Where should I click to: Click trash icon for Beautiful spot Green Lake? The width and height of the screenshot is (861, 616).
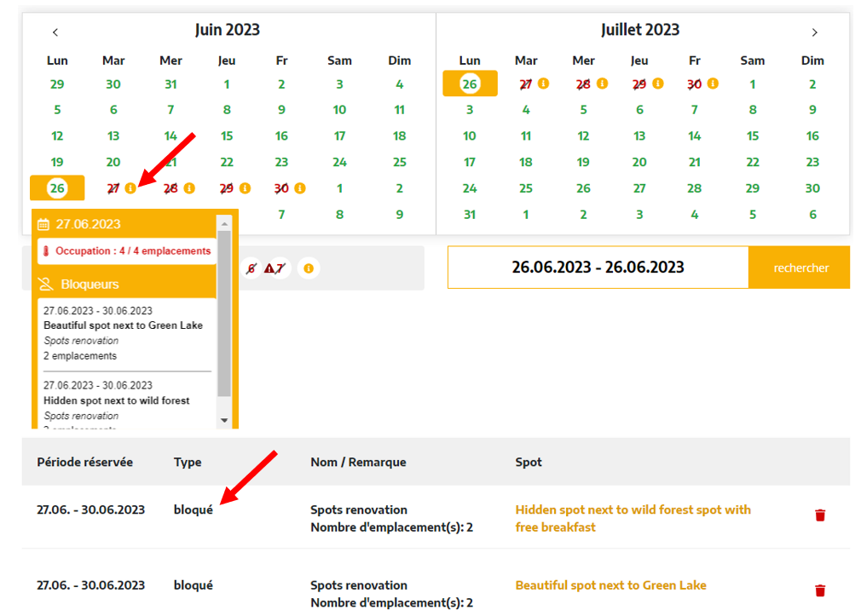tap(820, 590)
